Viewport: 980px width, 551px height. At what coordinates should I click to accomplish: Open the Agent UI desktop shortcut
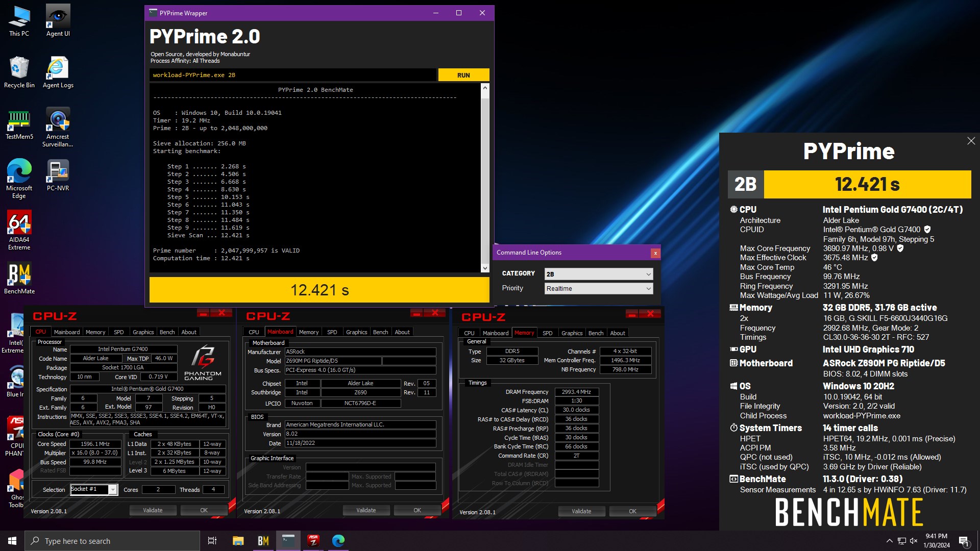click(x=58, y=21)
